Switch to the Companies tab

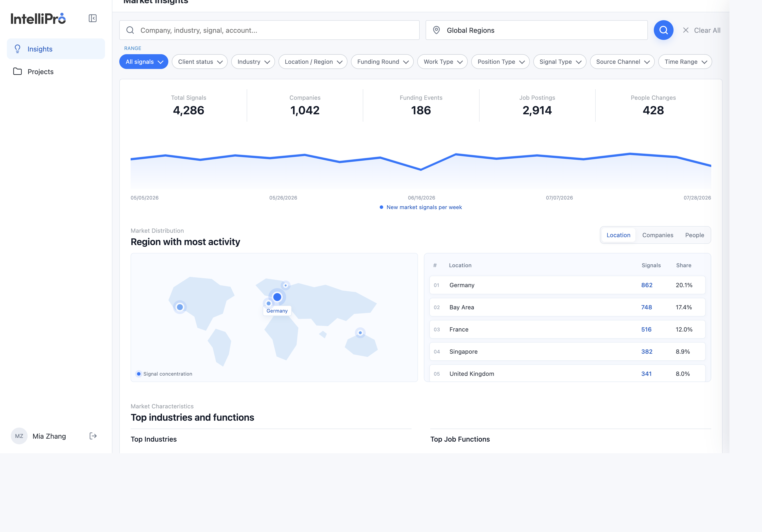point(658,235)
